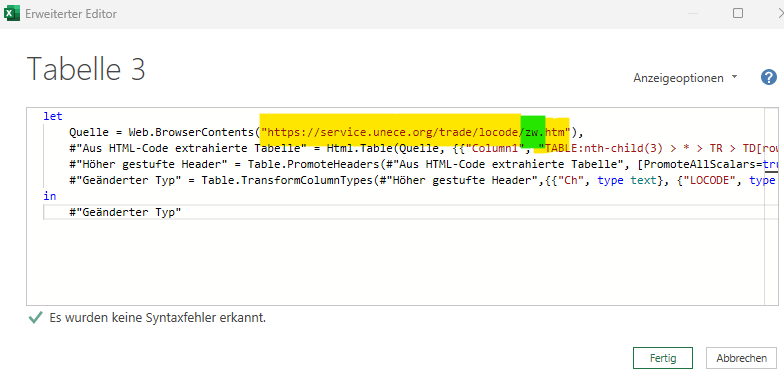The height and width of the screenshot is (376, 784).
Task: Click the 'in' keyword in the code
Action: pos(50,196)
